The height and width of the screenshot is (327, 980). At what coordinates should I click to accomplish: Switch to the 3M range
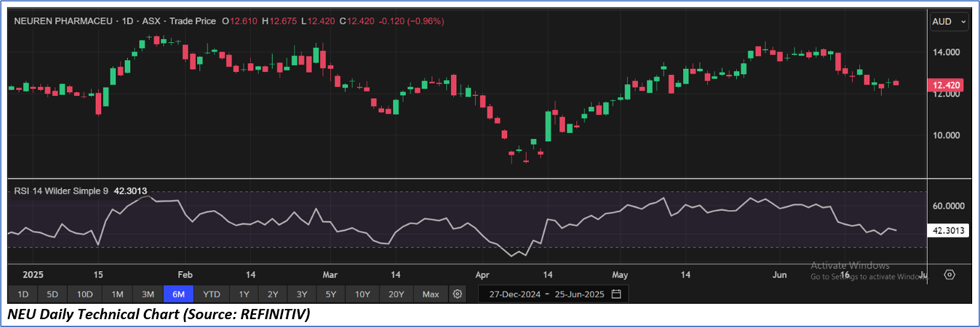(148, 294)
